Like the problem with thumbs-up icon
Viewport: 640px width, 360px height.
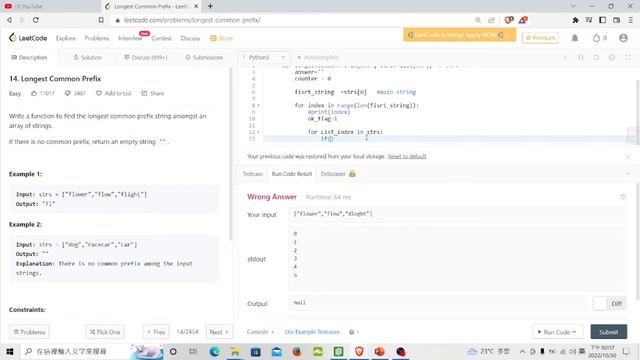pos(34,93)
